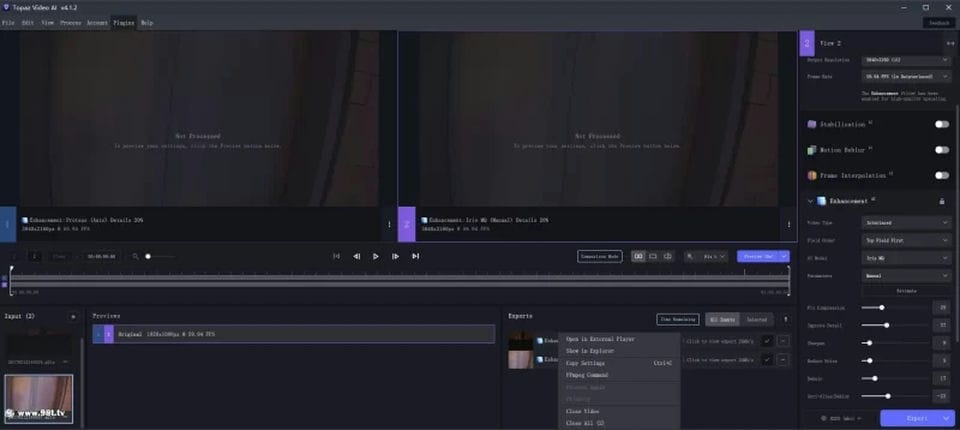Choose Close Video in context menu

[x=619, y=411]
